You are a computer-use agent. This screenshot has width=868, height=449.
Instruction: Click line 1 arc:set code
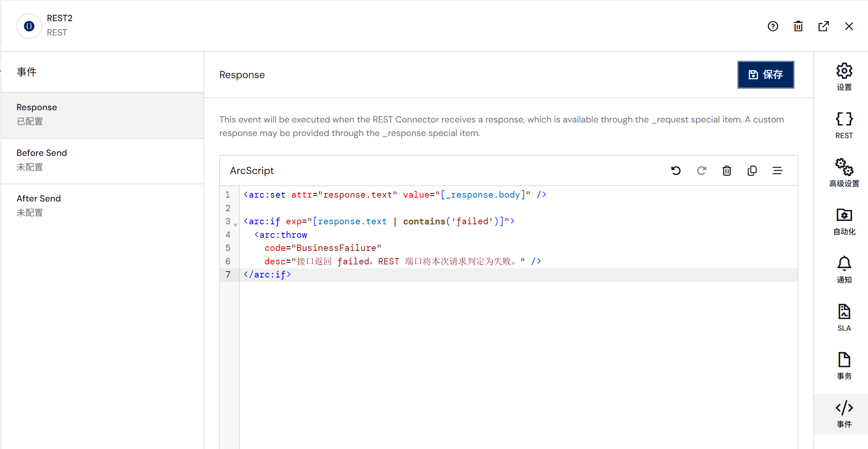tap(395, 195)
